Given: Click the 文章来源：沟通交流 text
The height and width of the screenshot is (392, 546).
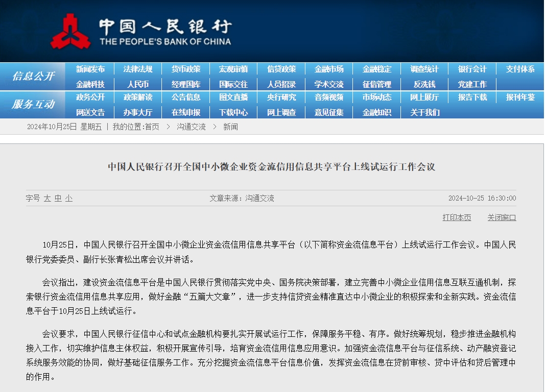Looking at the screenshot, I should [x=242, y=198].
